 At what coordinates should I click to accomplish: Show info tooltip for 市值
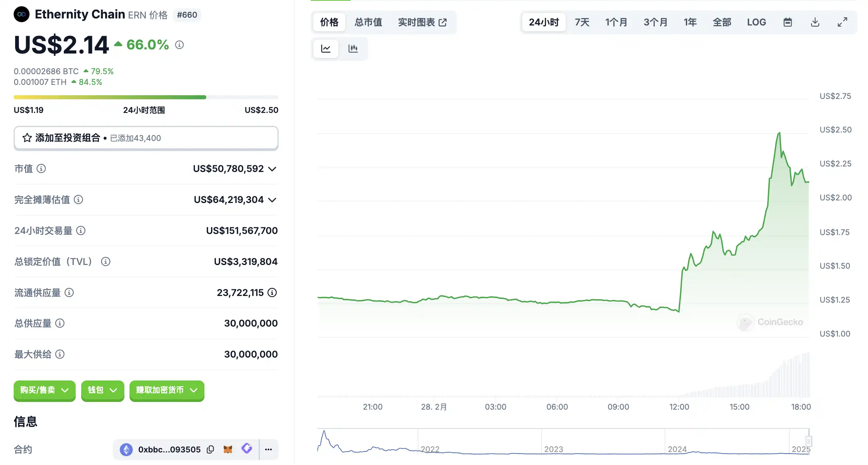(41, 169)
